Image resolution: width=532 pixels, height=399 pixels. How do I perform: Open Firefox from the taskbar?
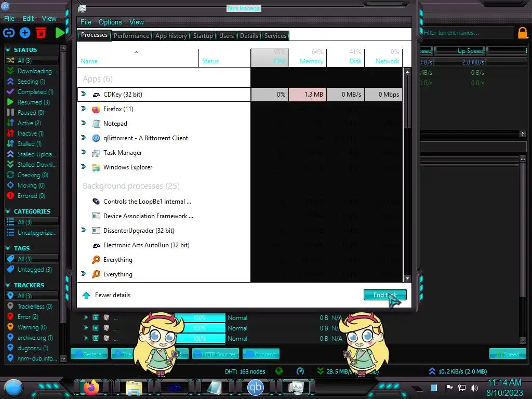click(91, 388)
